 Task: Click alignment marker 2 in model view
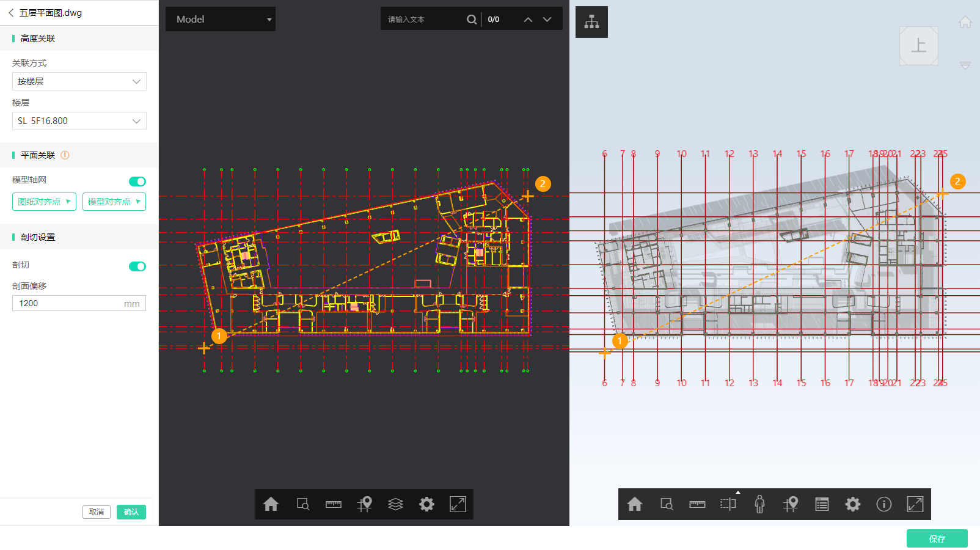click(x=957, y=182)
